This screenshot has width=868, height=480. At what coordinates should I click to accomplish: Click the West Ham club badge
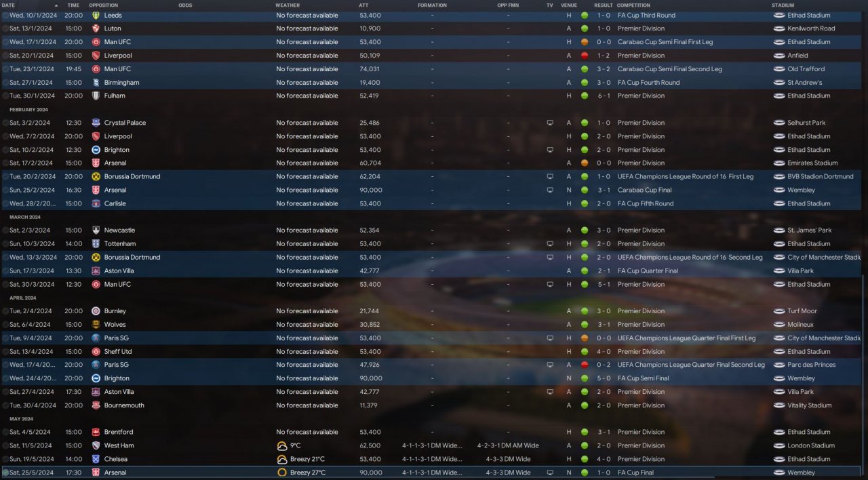96,445
